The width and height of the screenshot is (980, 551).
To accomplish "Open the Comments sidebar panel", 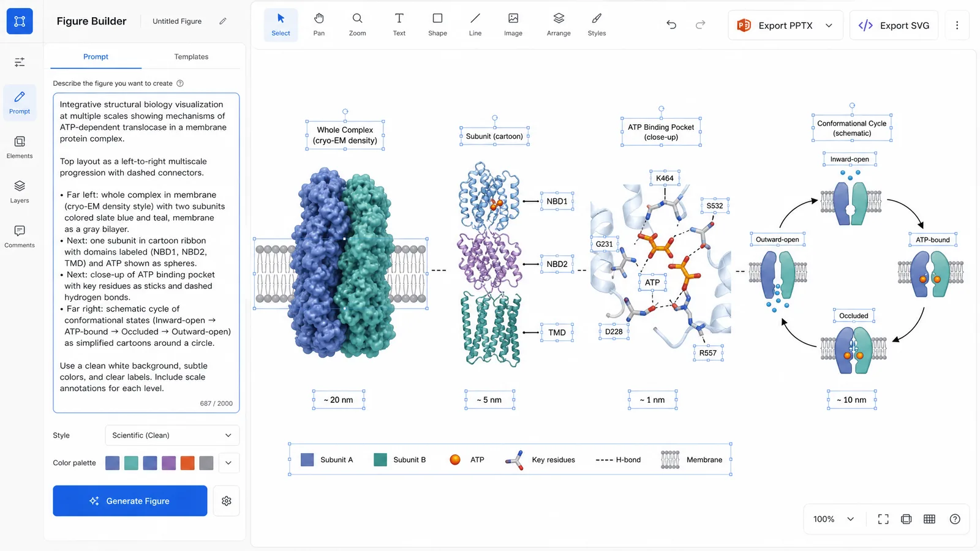I will 20,236.
